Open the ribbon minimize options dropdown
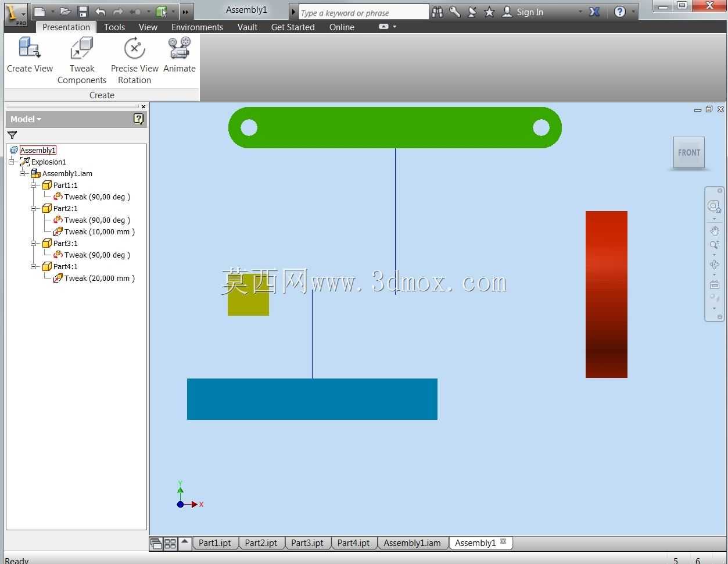 click(395, 27)
